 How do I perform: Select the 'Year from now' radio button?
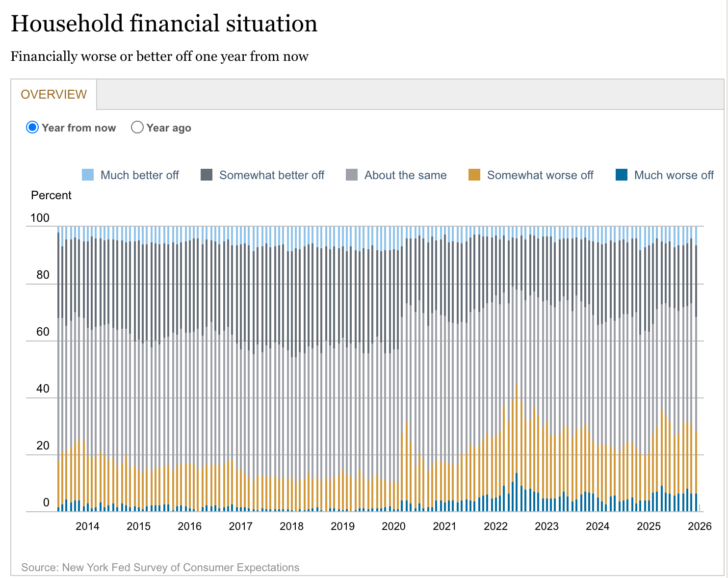coord(32,128)
